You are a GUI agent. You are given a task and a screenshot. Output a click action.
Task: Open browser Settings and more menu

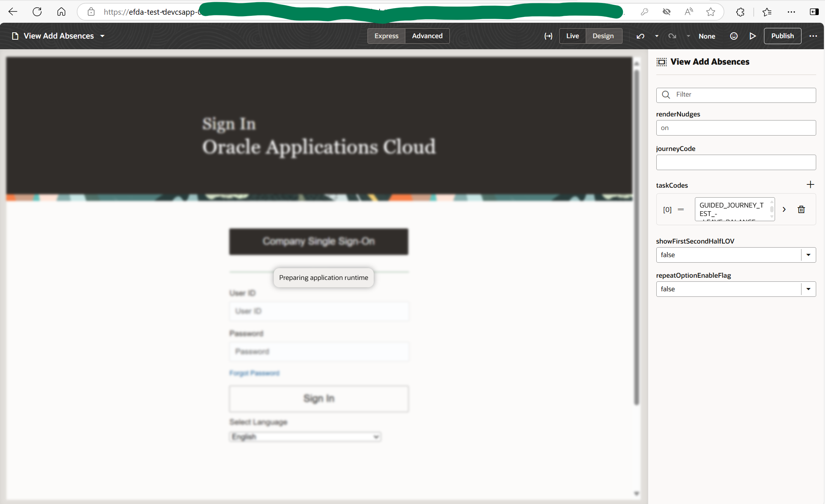791,11
